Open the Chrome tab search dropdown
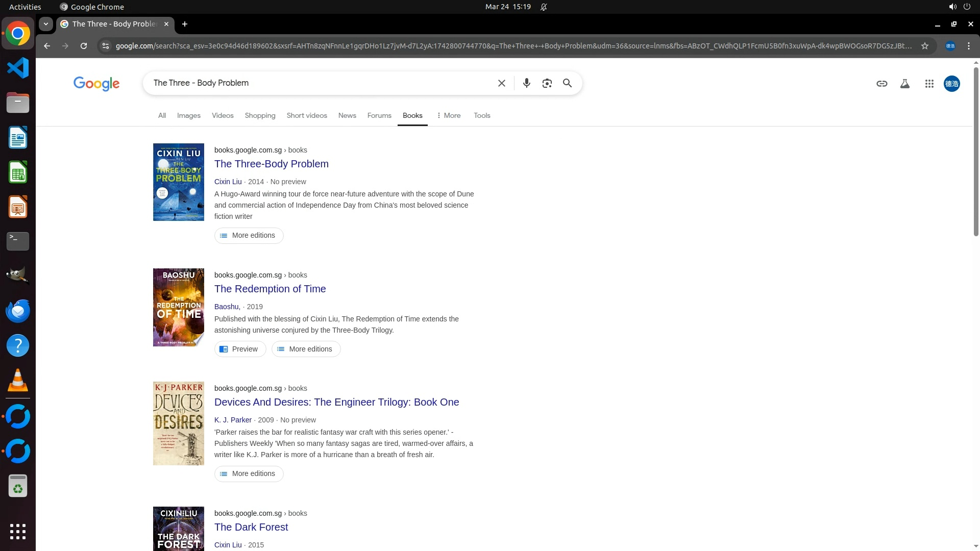 pos(45,24)
